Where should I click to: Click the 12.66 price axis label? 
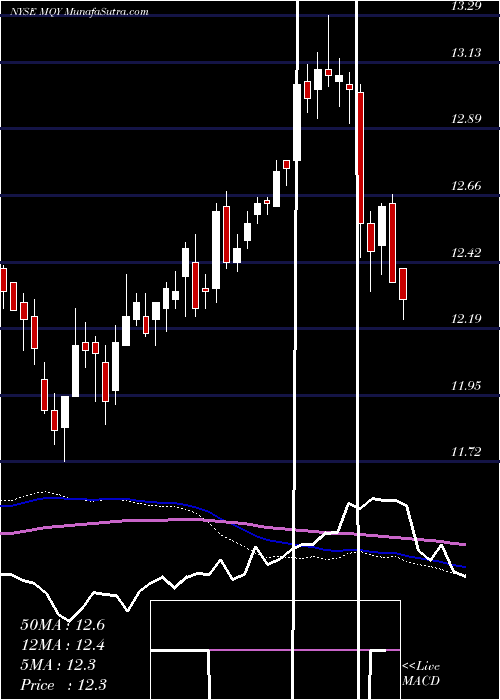(x=466, y=186)
